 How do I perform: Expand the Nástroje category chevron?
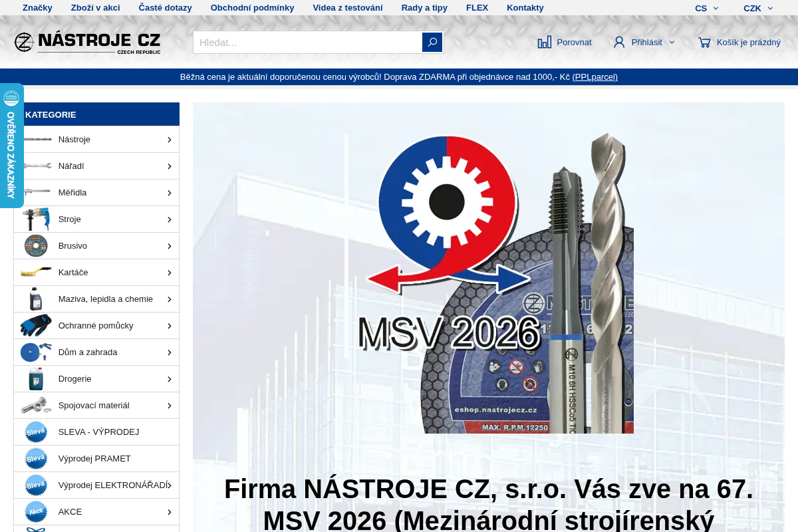(169, 140)
